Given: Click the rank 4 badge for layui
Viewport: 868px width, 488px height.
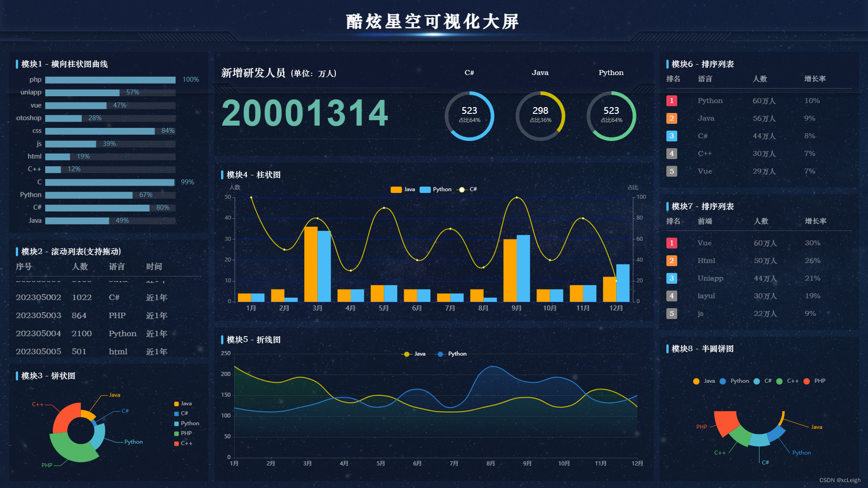Looking at the screenshot, I should [671, 296].
